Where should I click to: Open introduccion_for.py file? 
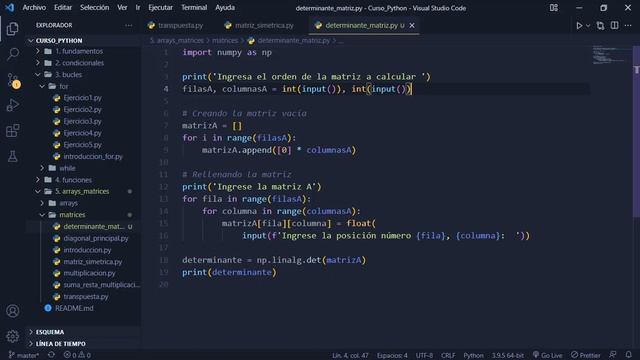pos(93,156)
